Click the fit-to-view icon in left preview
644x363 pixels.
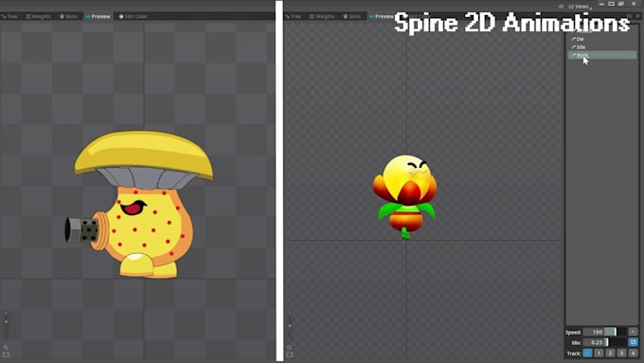click(x=6, y=354)
